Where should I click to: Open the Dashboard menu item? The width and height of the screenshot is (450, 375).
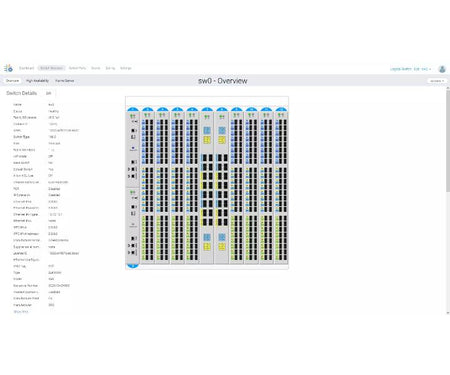click(26, 68)
